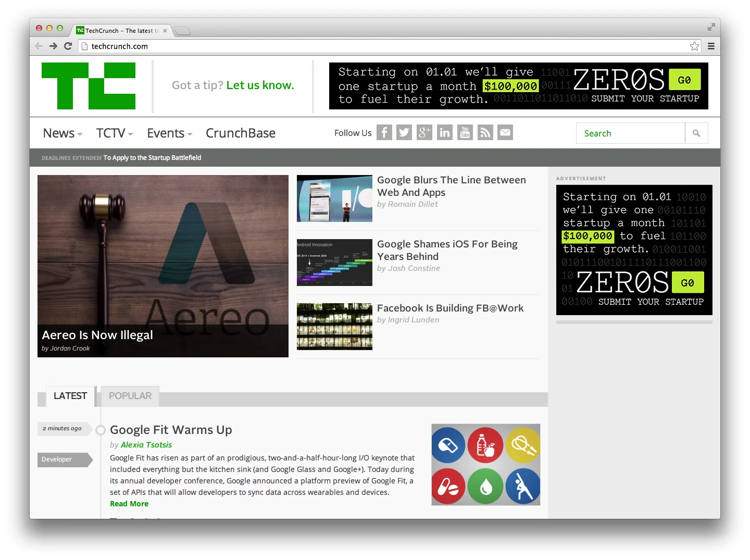This screenshot has height=560, width=750.
Task: Click the office building thumbnail
Action: 334,327
